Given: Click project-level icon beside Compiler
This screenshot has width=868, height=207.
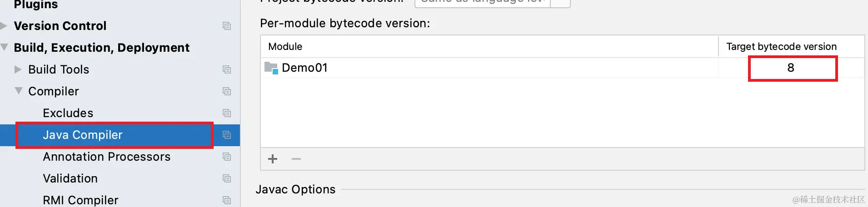Looking at the screenshot, I should coord(227,91).
